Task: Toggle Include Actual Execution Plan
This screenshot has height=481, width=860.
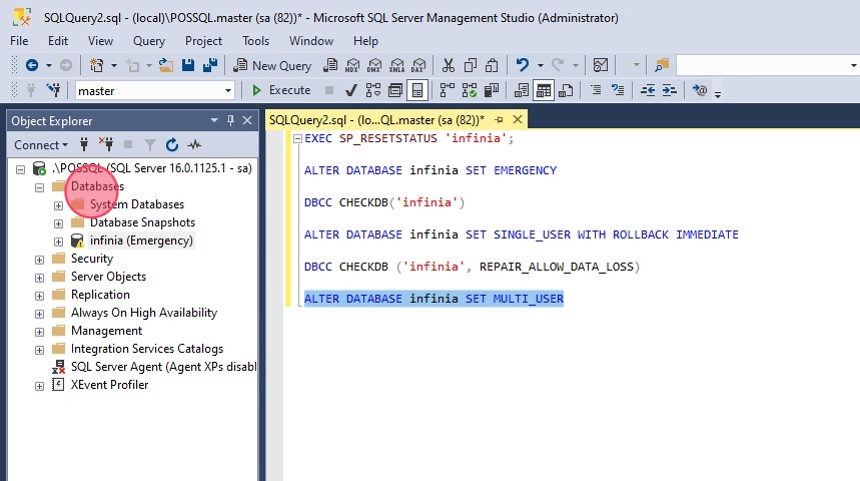Action: [x=447, y=90]
